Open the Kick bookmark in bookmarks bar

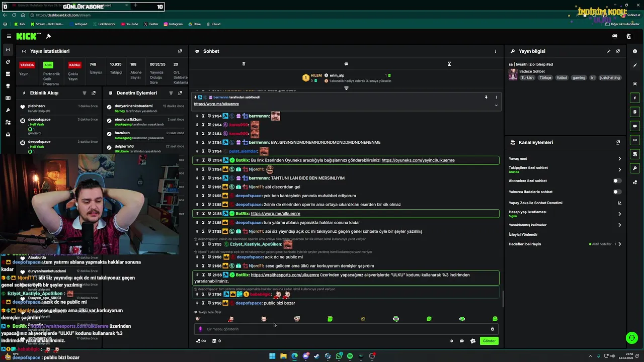(20, 24)
